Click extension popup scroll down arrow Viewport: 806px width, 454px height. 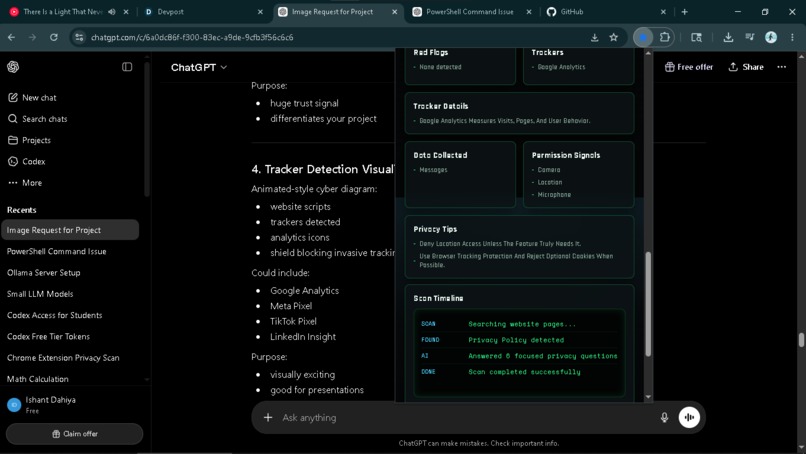pyautogui.click(x=648, y=397)
